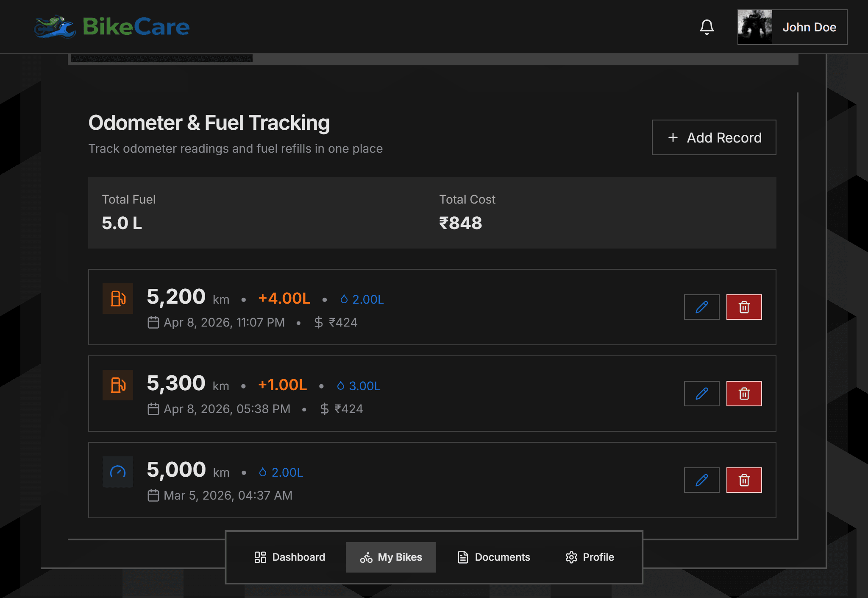Delete the 5,300 km fuel record
The width and height of the screenshot is (868, 598).
coord(744,394)
